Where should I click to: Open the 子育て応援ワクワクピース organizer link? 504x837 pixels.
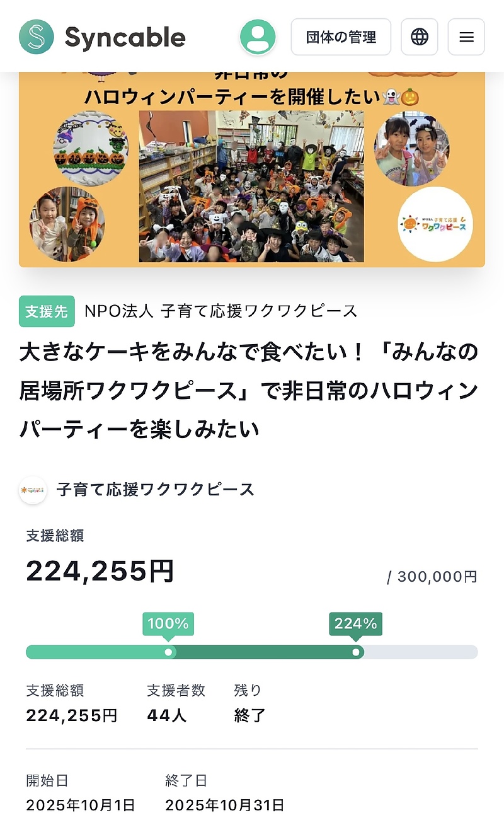pyautogui.click(x=155, y=490)
